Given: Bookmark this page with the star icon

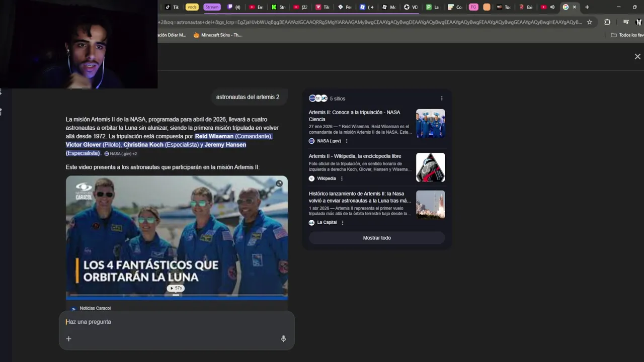Looking at the screenshot, I should [590, 22].
